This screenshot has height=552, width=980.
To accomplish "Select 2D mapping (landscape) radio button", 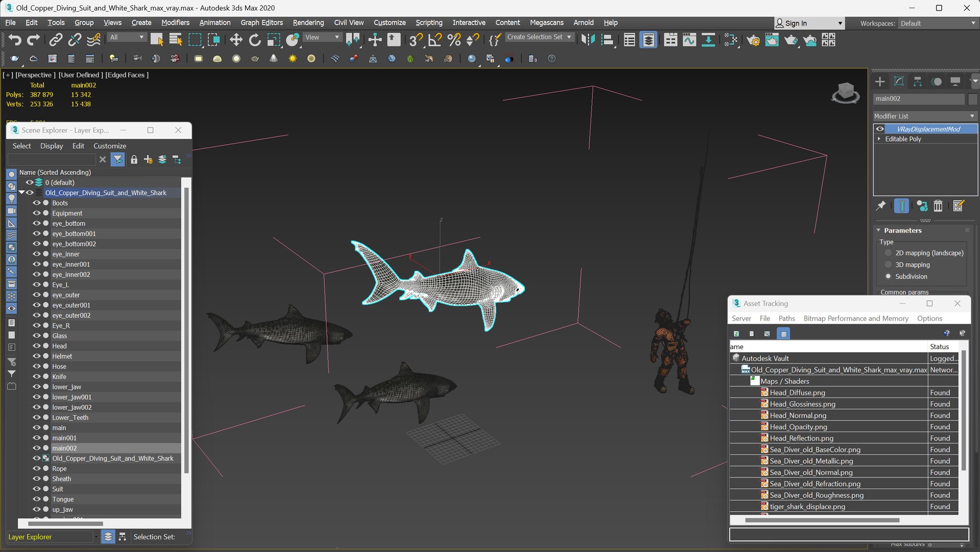I will 888,253.
